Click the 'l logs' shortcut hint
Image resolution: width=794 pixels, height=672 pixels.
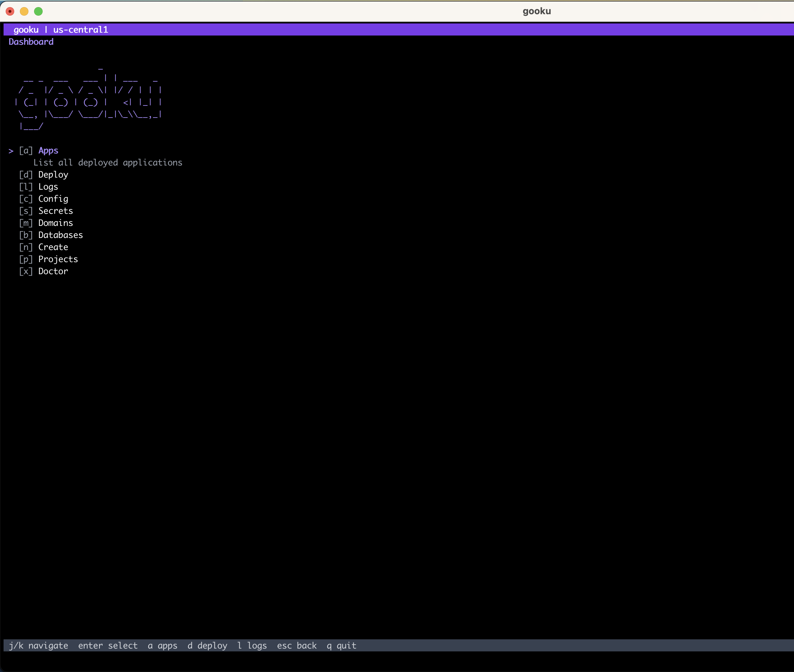tap(252, 646)
